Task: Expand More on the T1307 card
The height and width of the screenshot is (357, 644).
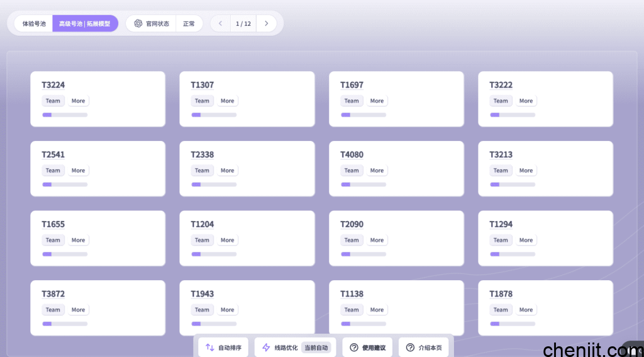Action: (227, 101)
